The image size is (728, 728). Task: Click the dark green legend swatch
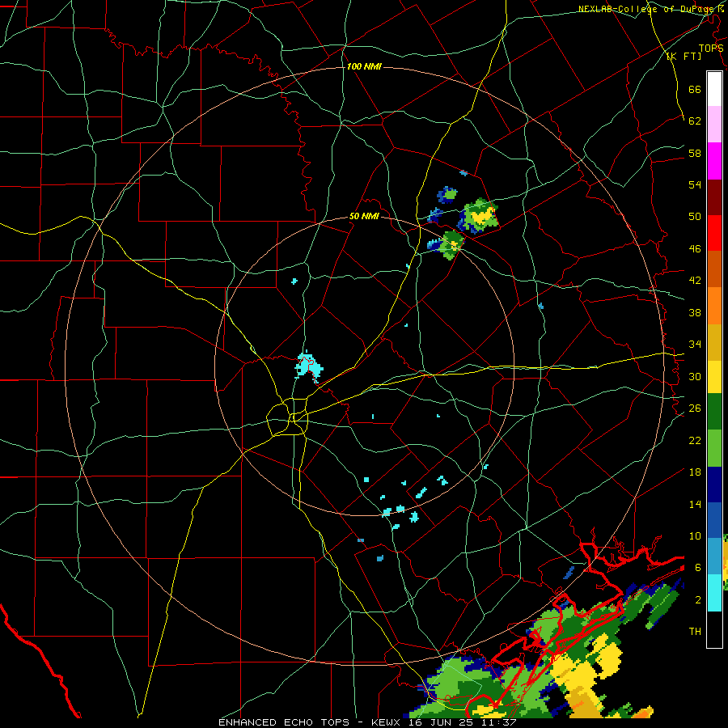(x=714, y=412)
